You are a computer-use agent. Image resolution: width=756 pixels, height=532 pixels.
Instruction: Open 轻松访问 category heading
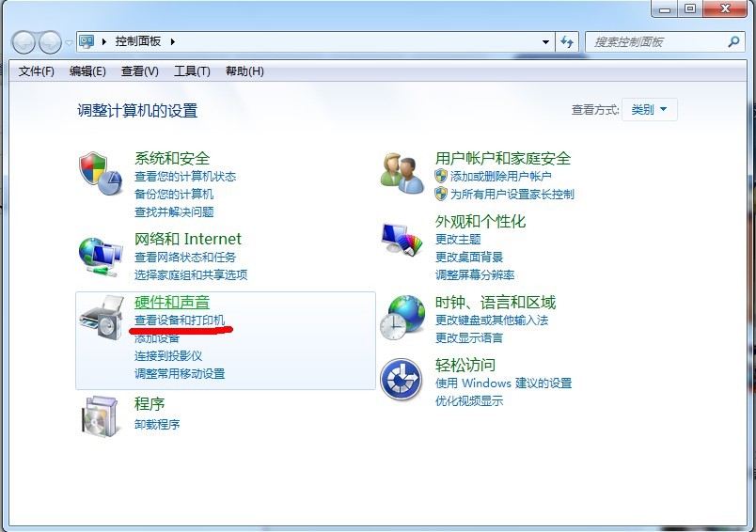click(x=465, y=365)
